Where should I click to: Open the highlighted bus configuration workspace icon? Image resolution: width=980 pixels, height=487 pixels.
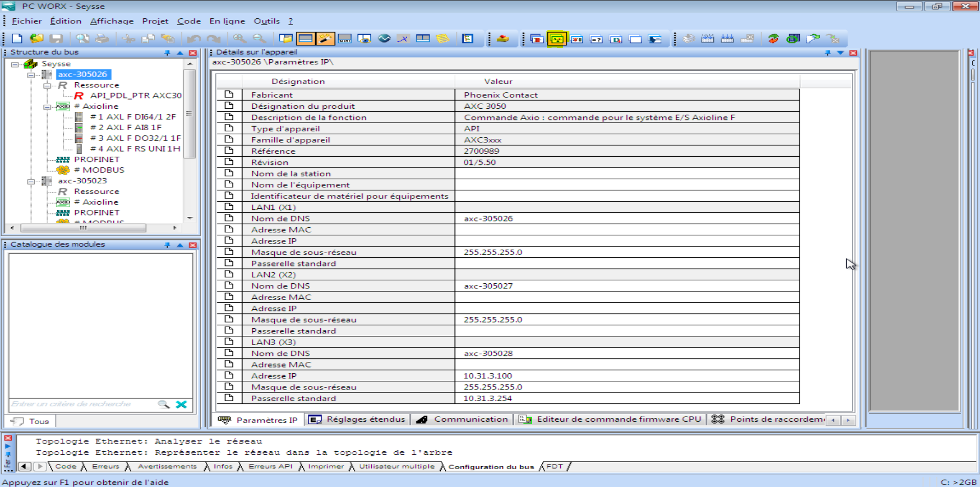557,39
